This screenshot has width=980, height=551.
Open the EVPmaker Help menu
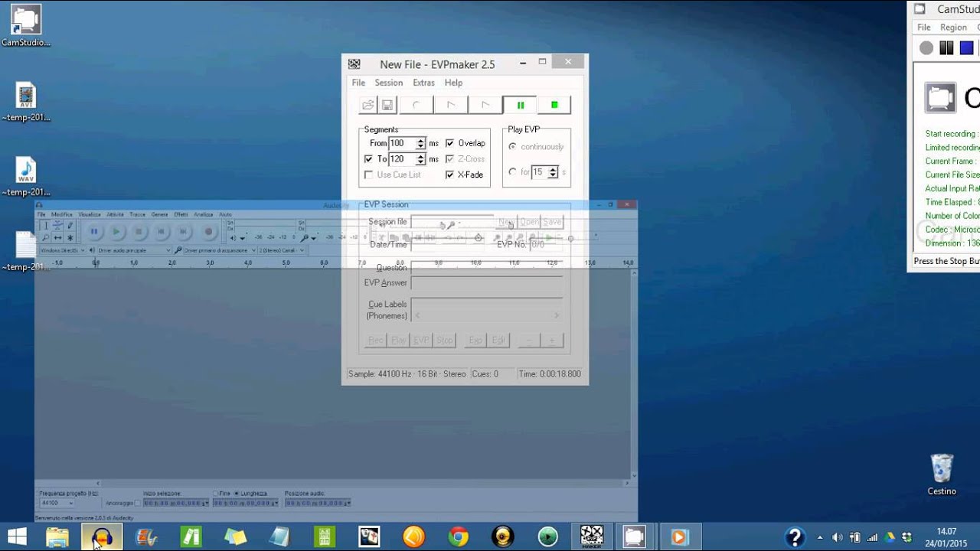[x=453, y=83]
